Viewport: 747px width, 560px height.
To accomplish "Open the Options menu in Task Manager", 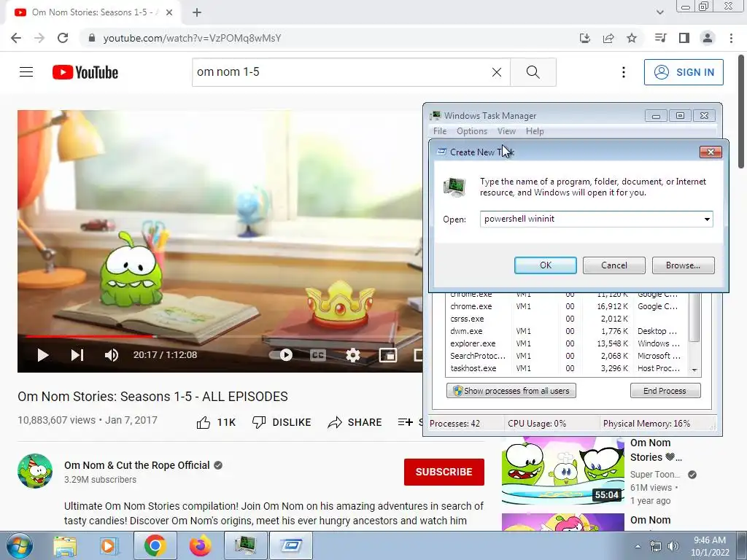I will pos(472,131).
